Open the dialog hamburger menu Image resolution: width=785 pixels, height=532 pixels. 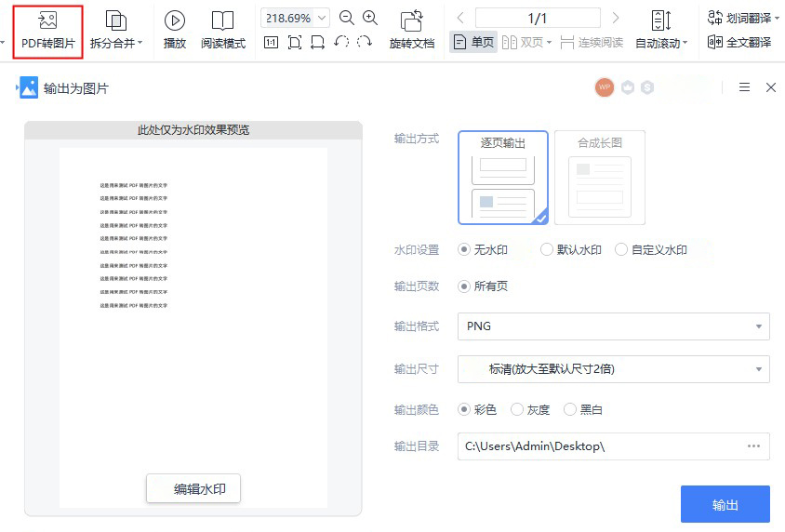point(744,87)
